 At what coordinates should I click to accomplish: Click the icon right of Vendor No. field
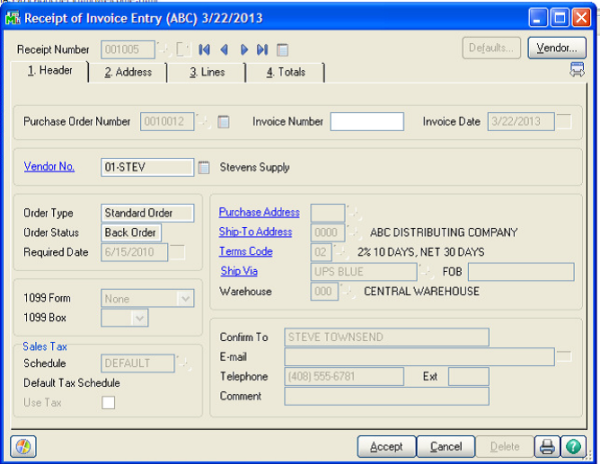click(205, 167)
